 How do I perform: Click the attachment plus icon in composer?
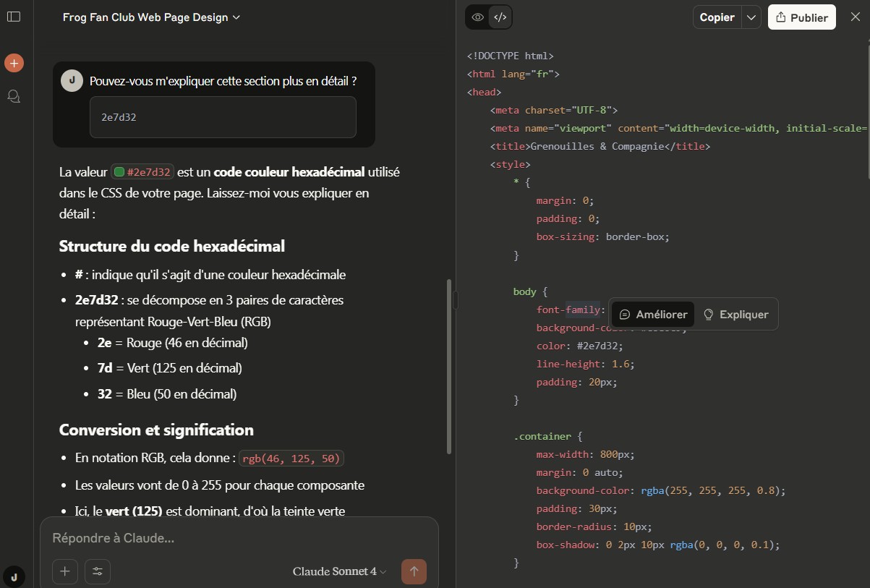pos(64,571)
